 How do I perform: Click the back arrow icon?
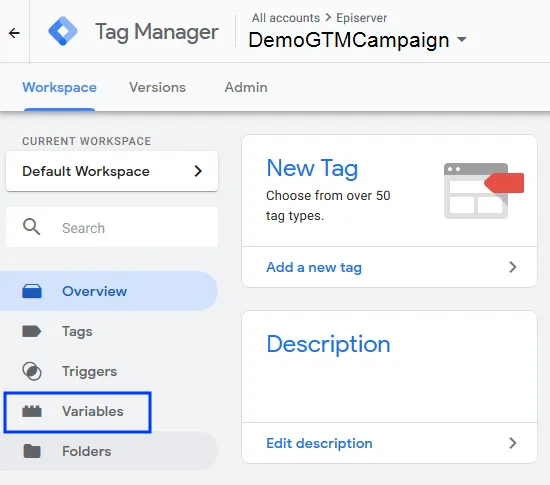(14, 33)
